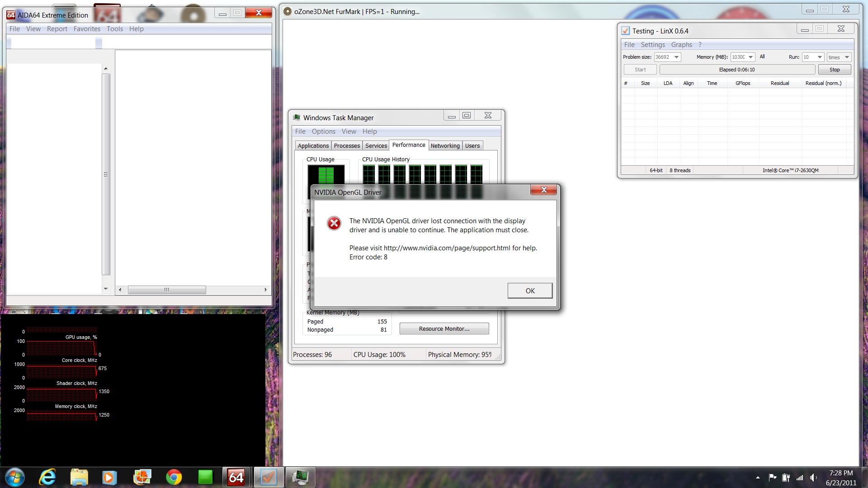
Task: Open the orange flower application on taskbar
Action: click(x=142, y=477)
